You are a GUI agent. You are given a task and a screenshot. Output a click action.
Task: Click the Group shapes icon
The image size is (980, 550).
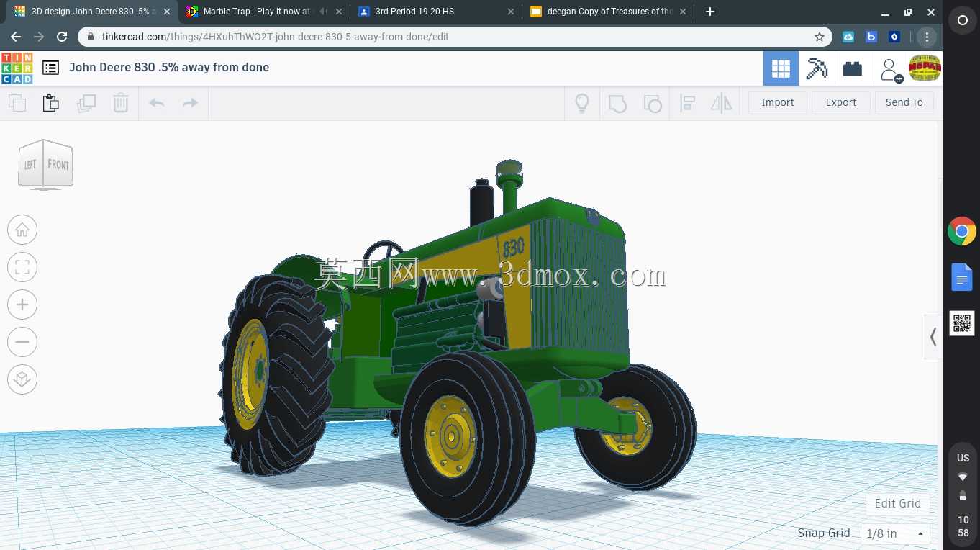(617, 103)
